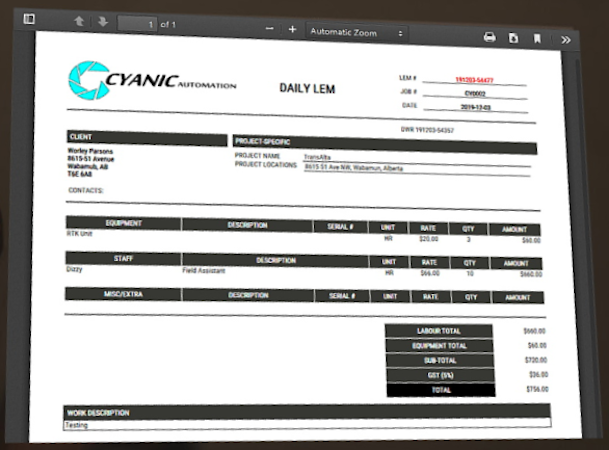This screenshot has height=450, width=609.
Task: Zoom in with the plus button
Action: coord(292,30)
